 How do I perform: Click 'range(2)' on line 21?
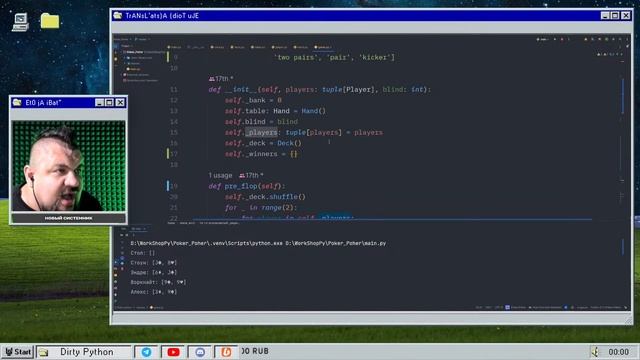279,207
